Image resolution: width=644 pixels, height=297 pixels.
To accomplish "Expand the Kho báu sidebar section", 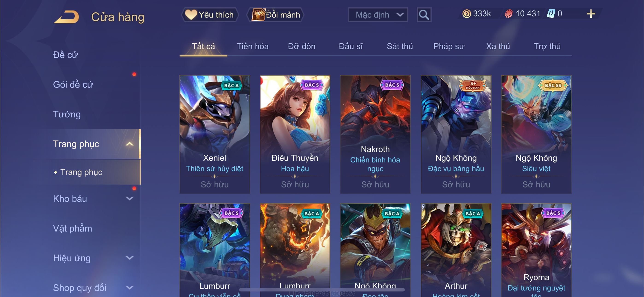I will pyautogui.click(x=129, y=199).
